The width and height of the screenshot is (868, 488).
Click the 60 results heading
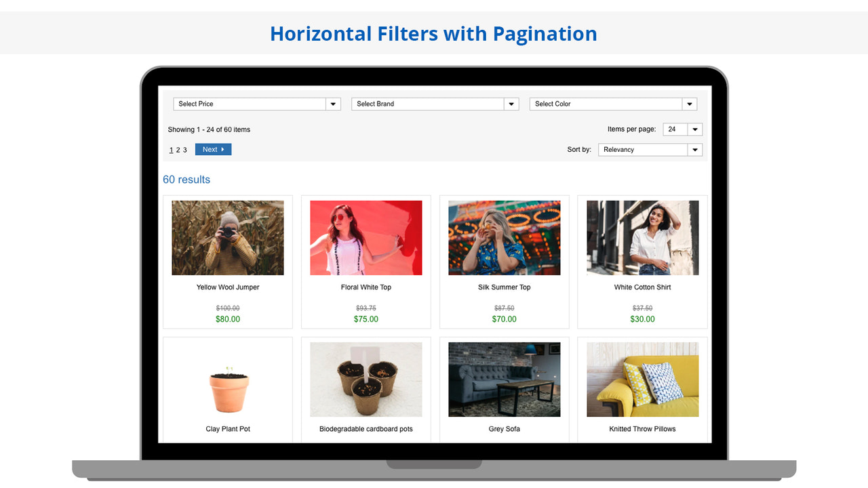[186, 179]
